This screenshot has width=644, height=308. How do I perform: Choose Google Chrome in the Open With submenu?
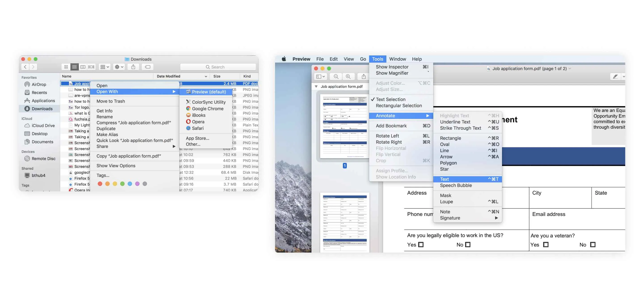pyautogui.click(x=208, y=109)
